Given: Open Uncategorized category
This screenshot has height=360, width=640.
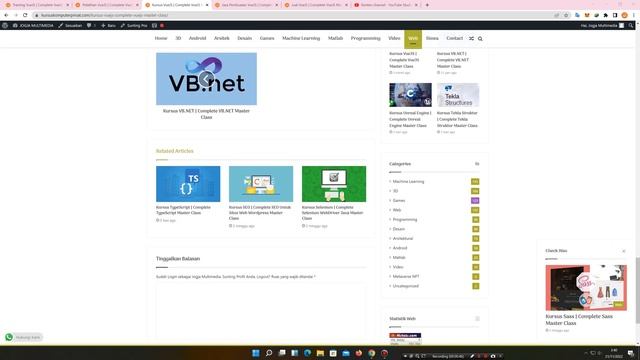Looking at the screenshot, I should pyautogui.click(x=405, y=286).
